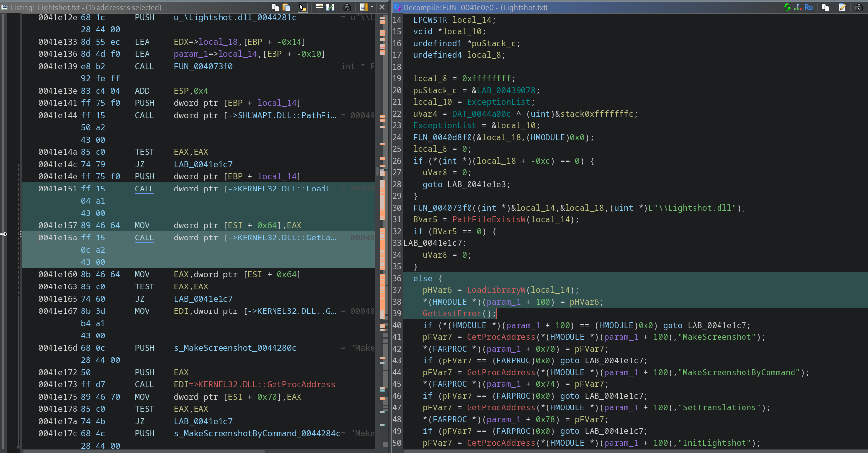The width and height of the screenshot is (868, 453).
Task: Click the Decompiler snapshot camera icon
Action: (859, 7)
